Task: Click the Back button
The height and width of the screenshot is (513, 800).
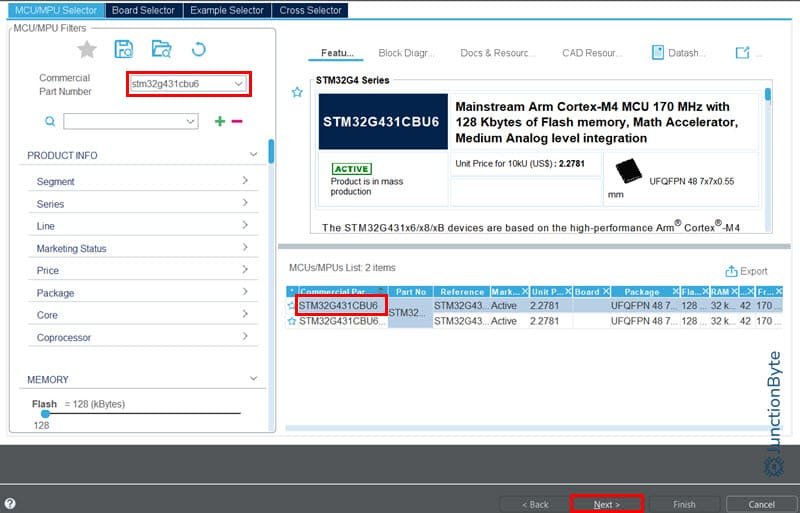Action: point(535,504)
